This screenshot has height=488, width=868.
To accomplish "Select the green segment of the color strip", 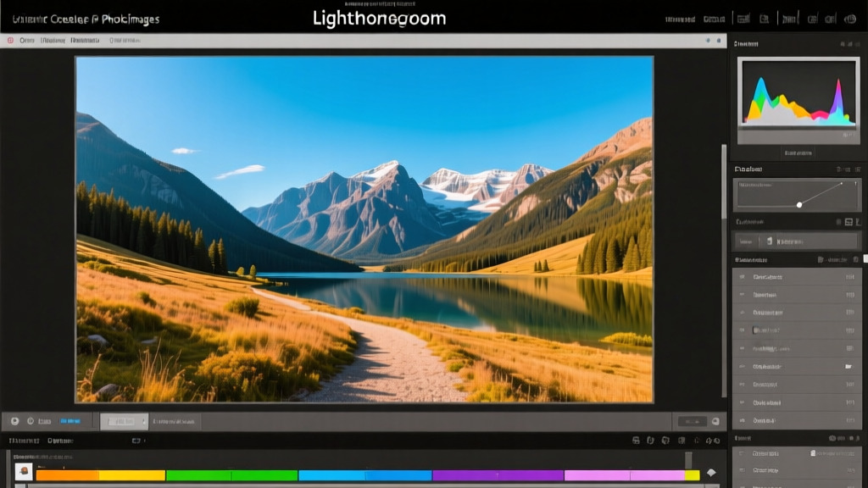I will 232,475.
